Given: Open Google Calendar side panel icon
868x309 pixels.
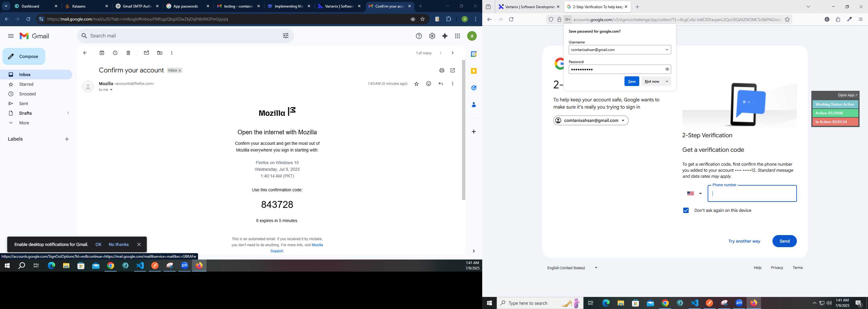Looking at the screenshot, I should tap(474, 54).
